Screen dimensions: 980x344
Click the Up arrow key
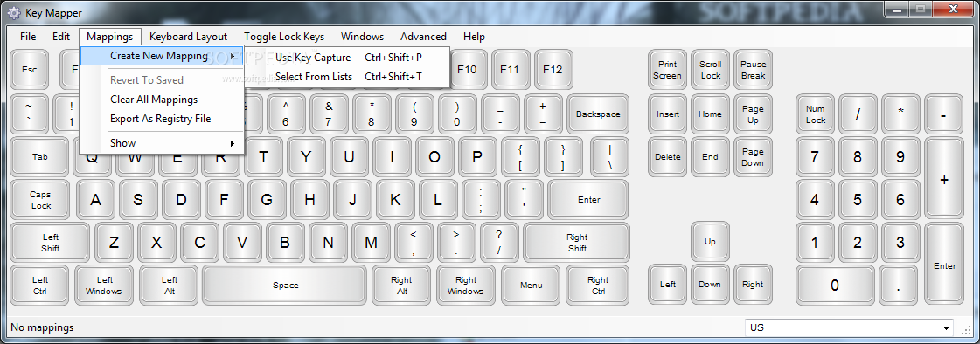[710, 242]
